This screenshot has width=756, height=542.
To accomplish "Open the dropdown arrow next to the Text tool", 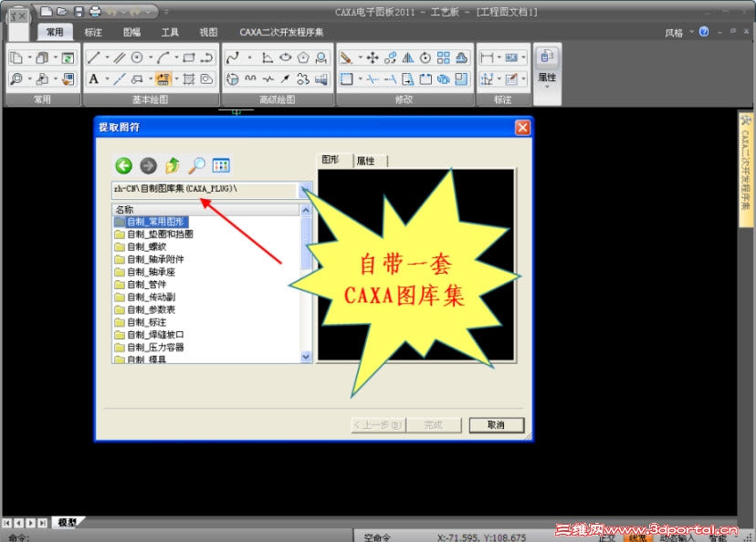I will point(107,78).
